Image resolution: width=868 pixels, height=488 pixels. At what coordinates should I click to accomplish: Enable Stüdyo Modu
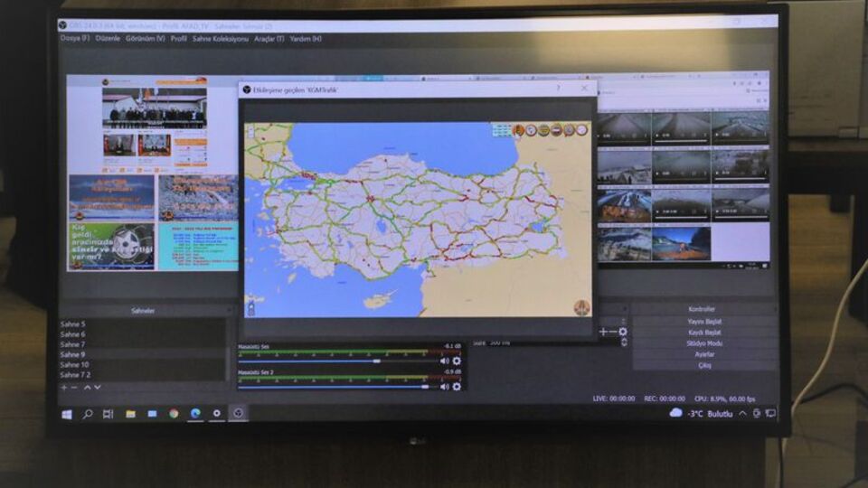705,343
